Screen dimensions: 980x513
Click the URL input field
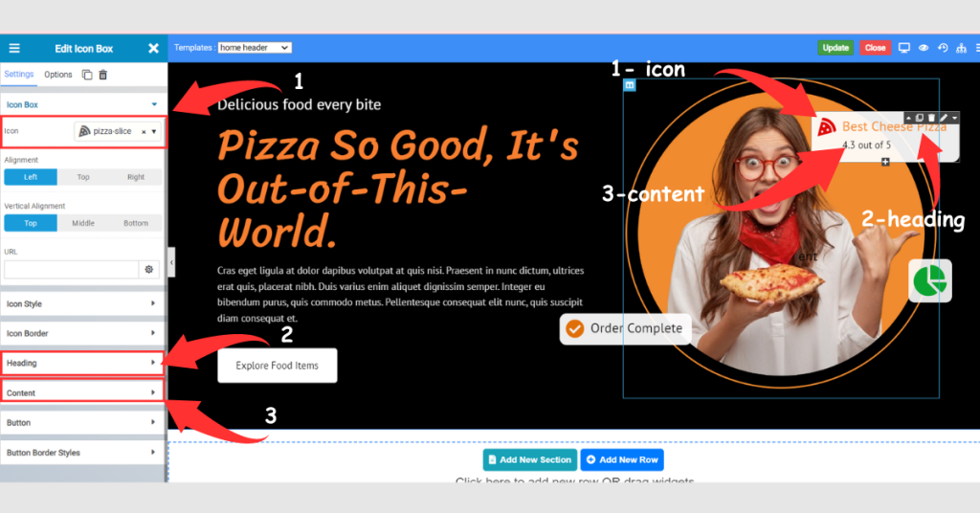point(71,269)
